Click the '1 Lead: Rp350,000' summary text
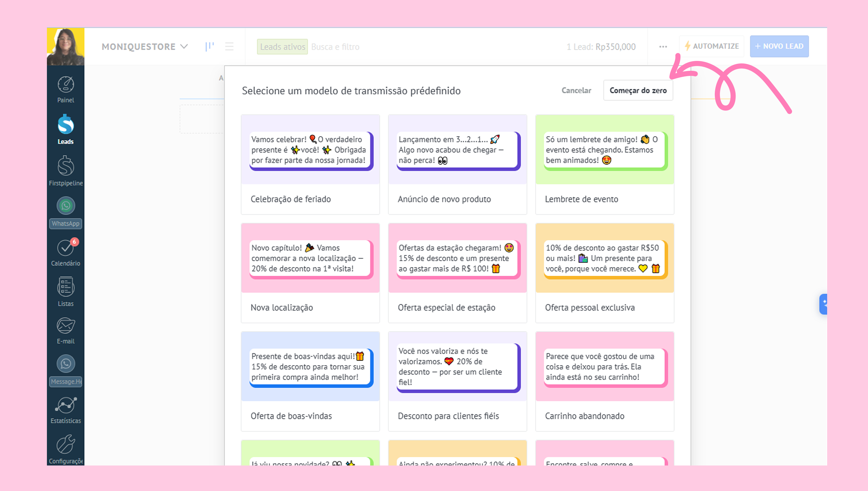The height and width of the screenshot is (491, 868). click(601, 47)
